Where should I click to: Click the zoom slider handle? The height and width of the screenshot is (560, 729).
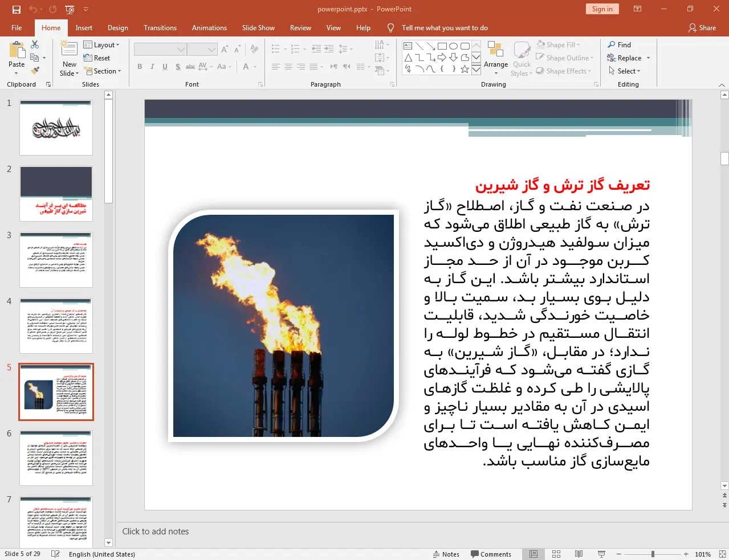(653, 554)
